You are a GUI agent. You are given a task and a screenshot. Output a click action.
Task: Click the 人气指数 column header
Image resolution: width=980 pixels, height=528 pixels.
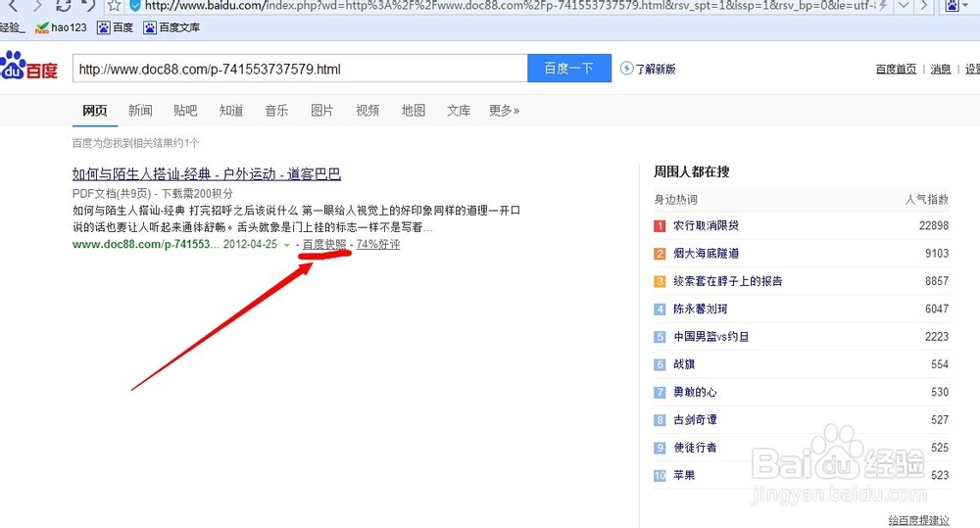pyautogui.click(x=927, y=200)
